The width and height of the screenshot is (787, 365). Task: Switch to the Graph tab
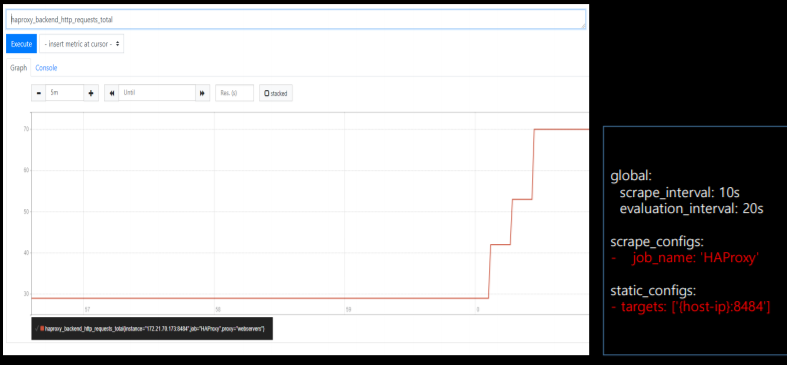19,68
